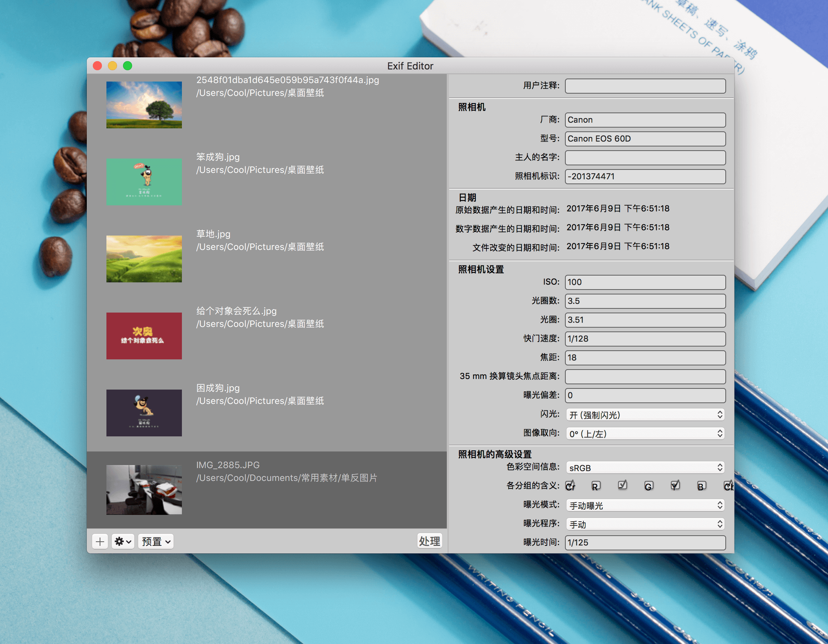Click the 数字数据产生的日期和时间 value

[x=618, y=228]
